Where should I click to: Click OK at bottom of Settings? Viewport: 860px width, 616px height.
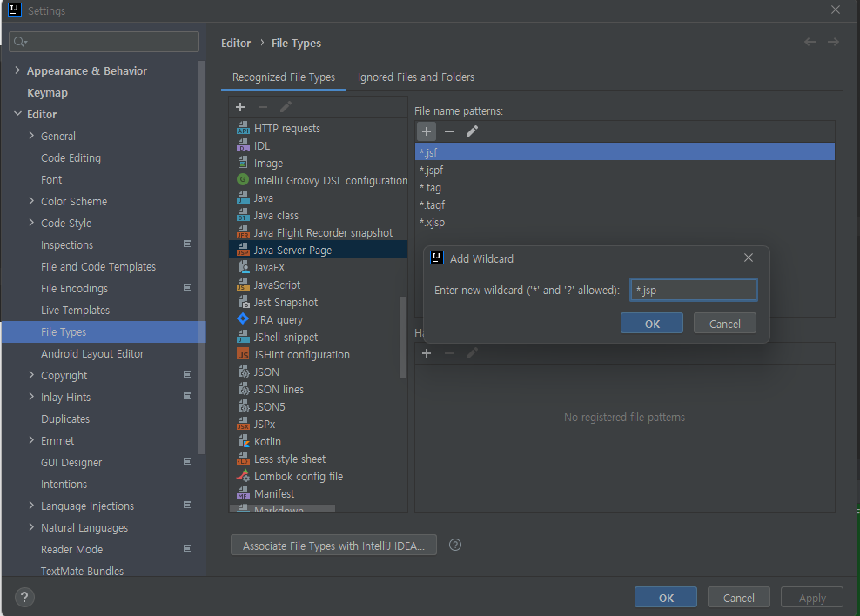pyautogui.click(x=665, y=598)
